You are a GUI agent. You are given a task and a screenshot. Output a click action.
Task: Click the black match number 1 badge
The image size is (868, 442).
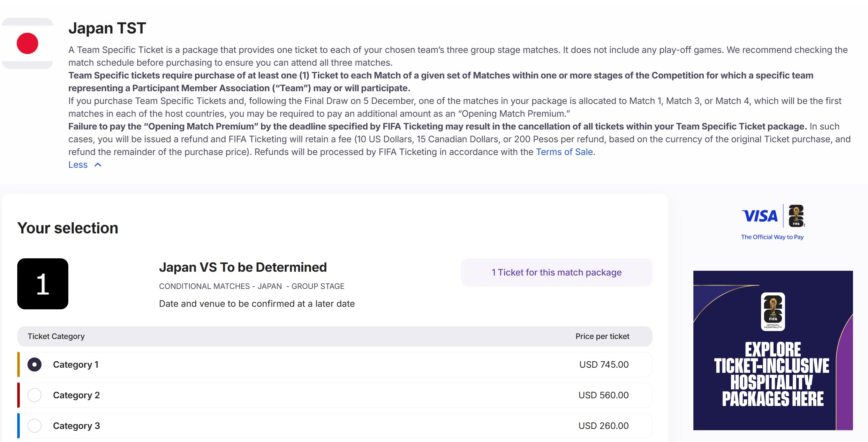tap(43, 284)
